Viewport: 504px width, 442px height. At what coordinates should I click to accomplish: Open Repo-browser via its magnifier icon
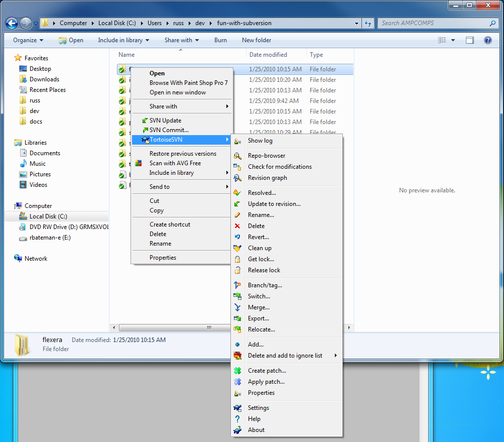pyautogui.click(x=237, y=156)
